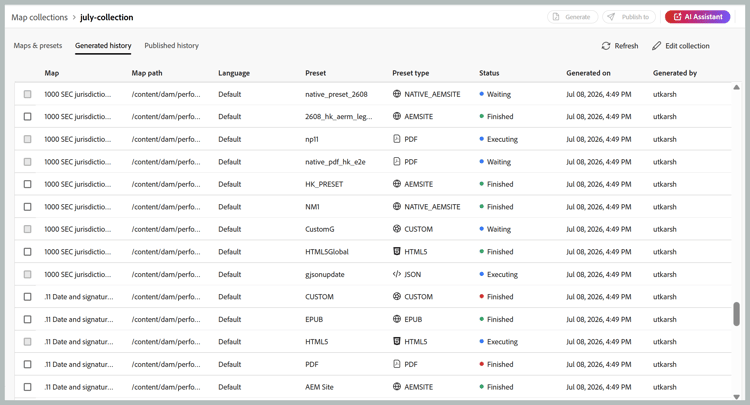Click the Status column header
The image size is (750, 405).
489,73
